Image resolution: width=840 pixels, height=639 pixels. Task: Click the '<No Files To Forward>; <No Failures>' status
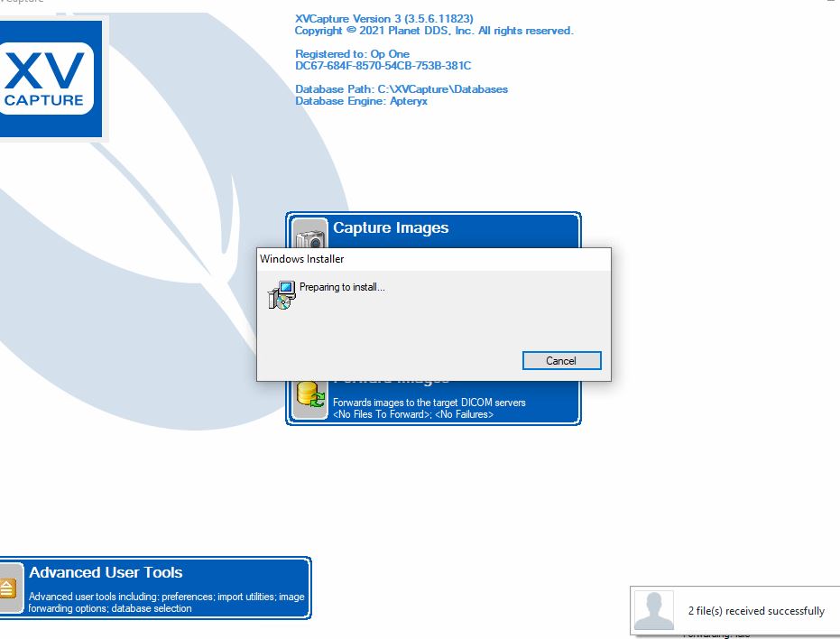(413, 414)
